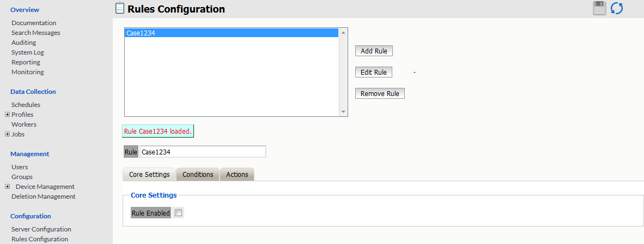
Task: Switch to the Conditions tab
Action: click(198, 175)
